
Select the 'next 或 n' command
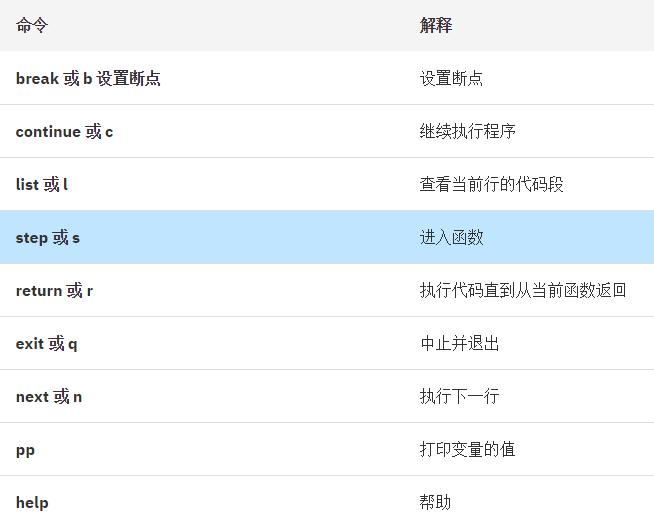49,397
